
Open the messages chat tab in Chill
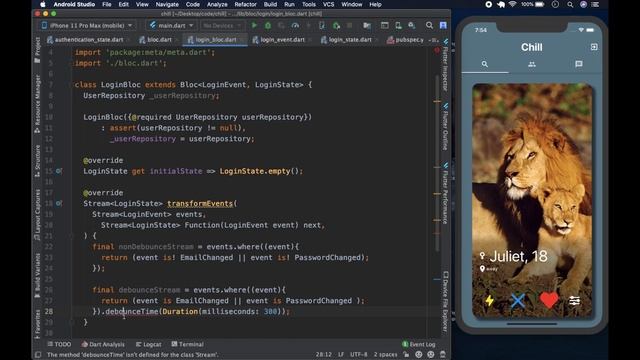pos(578,64)
